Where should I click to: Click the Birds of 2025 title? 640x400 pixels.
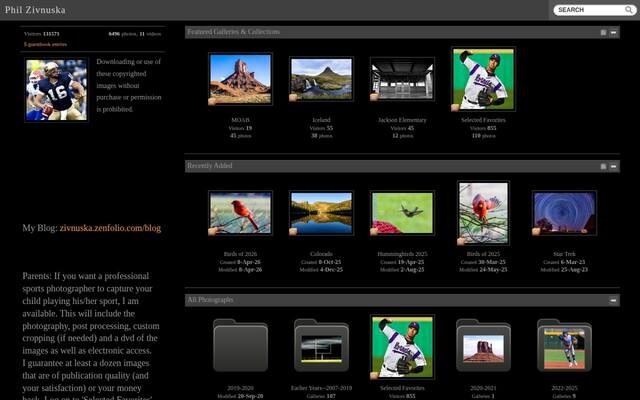coord(483,254)
